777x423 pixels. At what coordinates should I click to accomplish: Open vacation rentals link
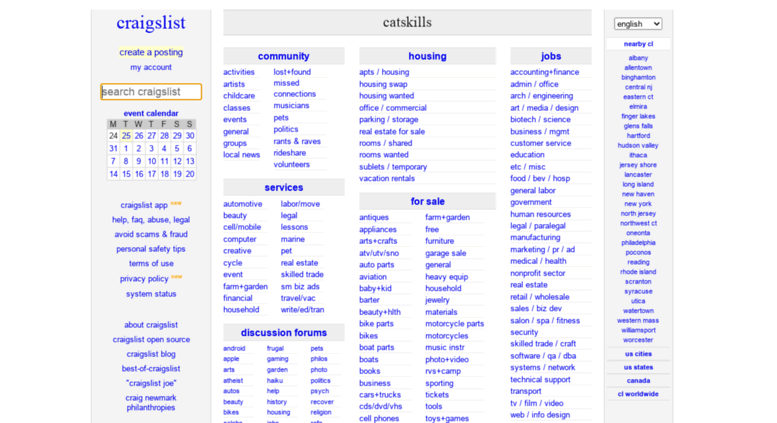387,179
